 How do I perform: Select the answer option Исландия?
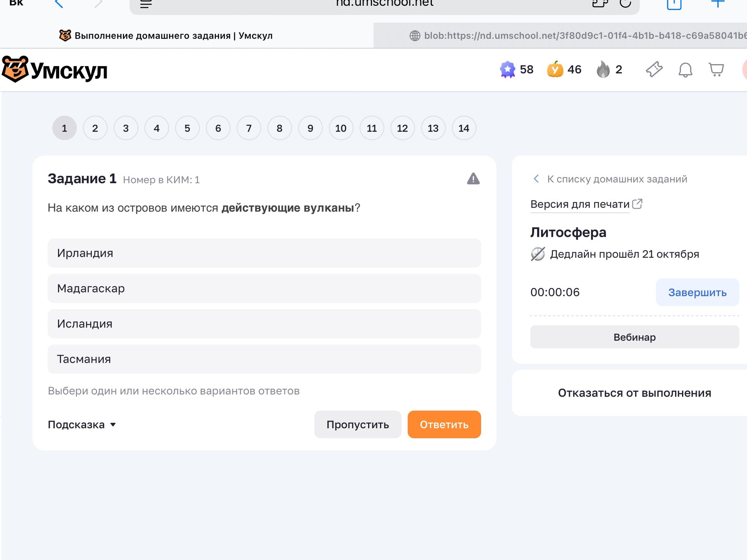(264, 324)
